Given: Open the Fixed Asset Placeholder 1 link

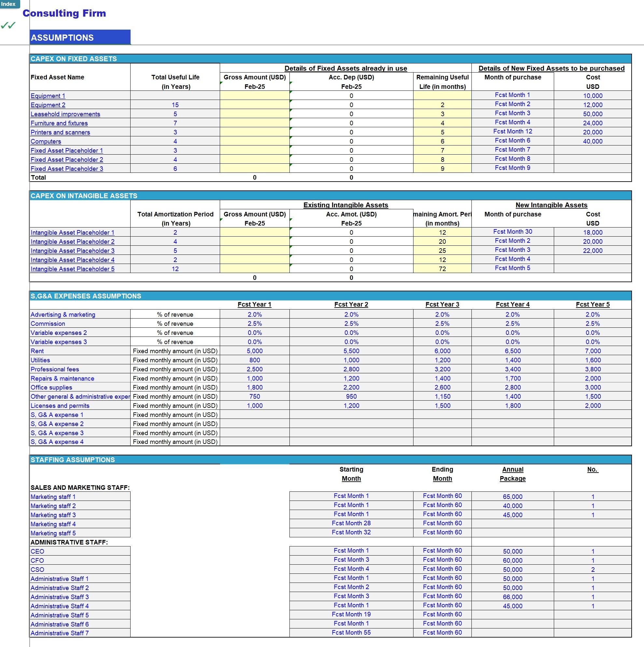Looking at the screenshot, I should [x=67, y=150].
